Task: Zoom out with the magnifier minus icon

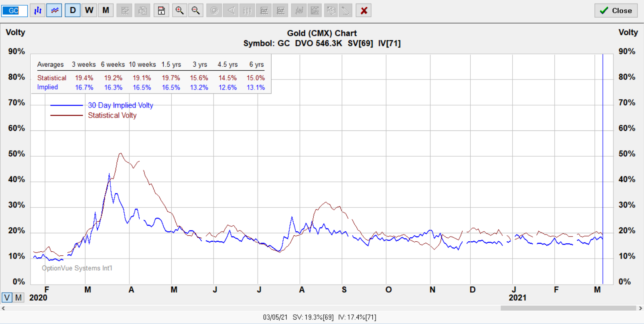Action: coord(196,10)
